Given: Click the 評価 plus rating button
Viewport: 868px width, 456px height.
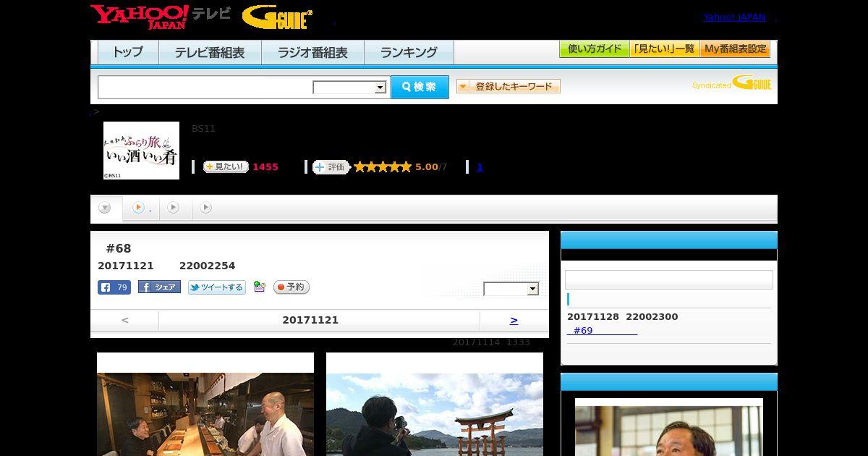Looking at the screenshot, I should click(331, 167).
